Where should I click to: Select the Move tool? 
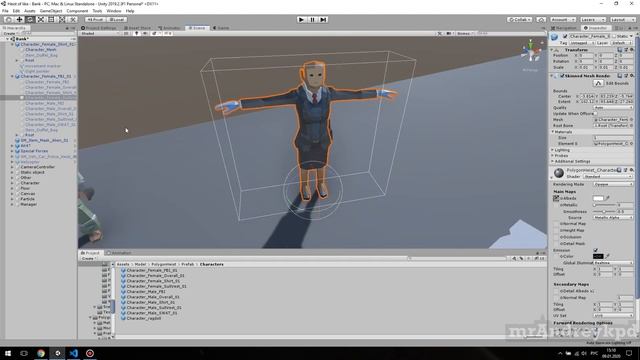pos(19,20)
